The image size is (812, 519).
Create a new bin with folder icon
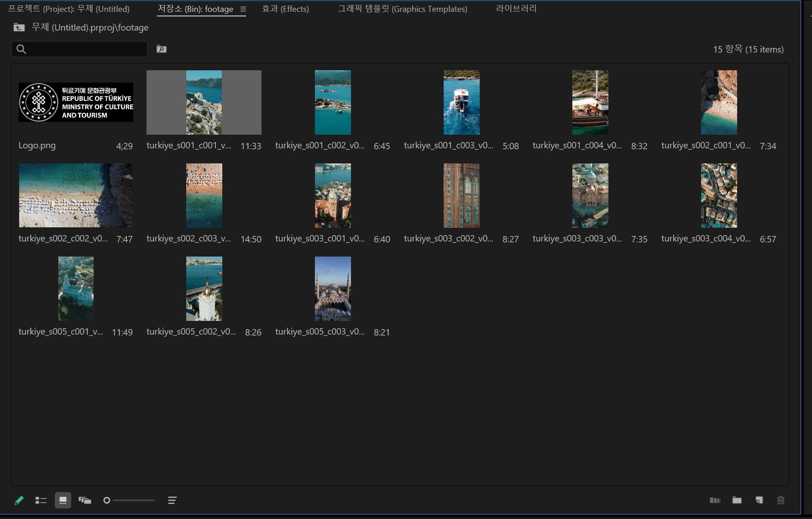737,500
